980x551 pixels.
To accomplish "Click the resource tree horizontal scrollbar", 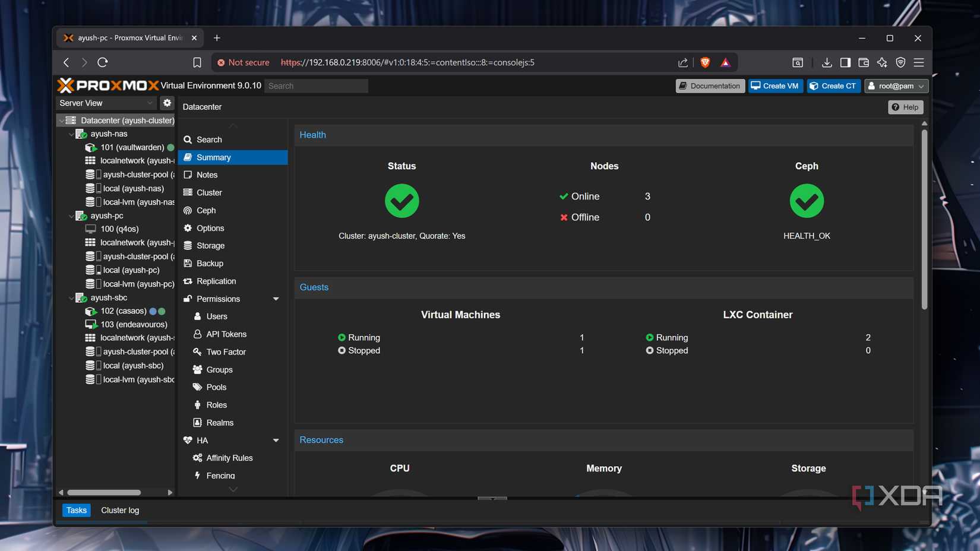I will (104, 492).
